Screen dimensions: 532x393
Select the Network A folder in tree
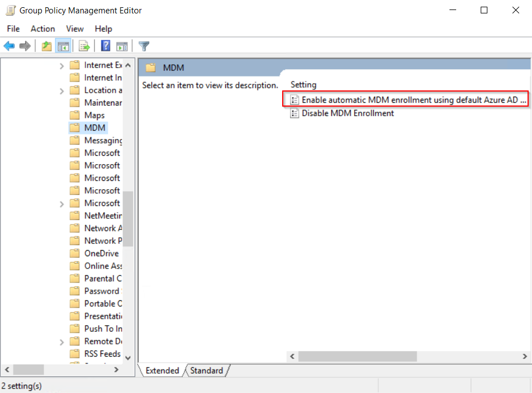pos(96,228)
